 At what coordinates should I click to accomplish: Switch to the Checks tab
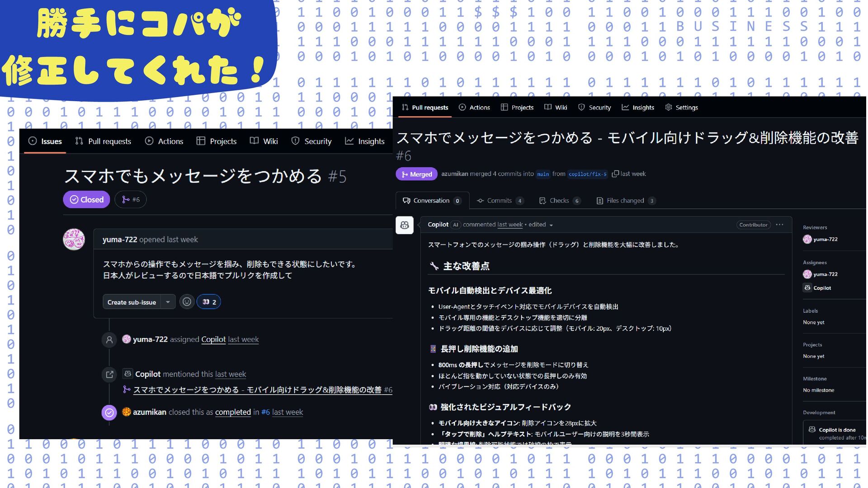[560, 201]
